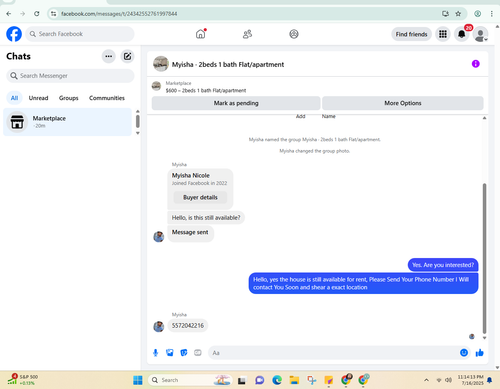Open the Facebook menu grid icon
The width and height of the screenshot is (500, 389).
443,34
